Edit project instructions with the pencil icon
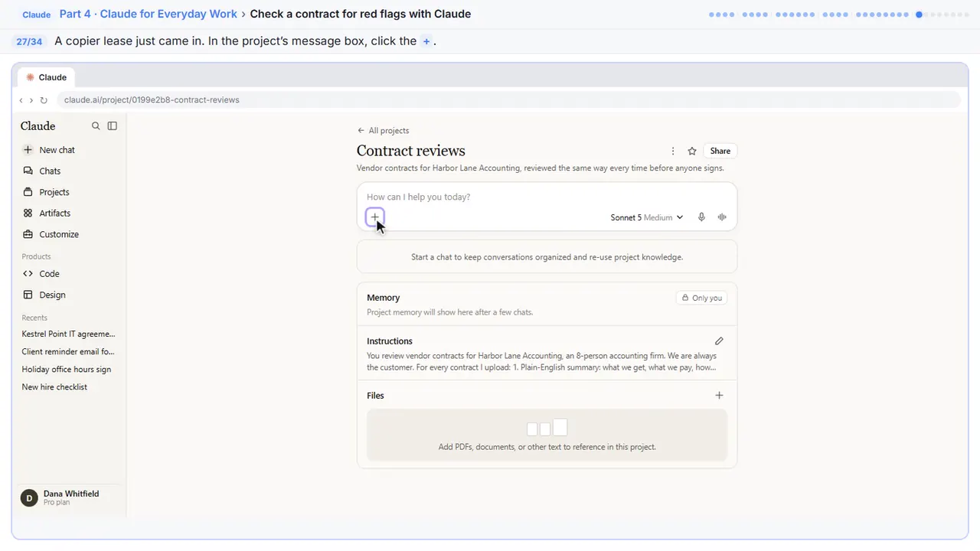The image size is (980, 551). click(x=719, y=341)
